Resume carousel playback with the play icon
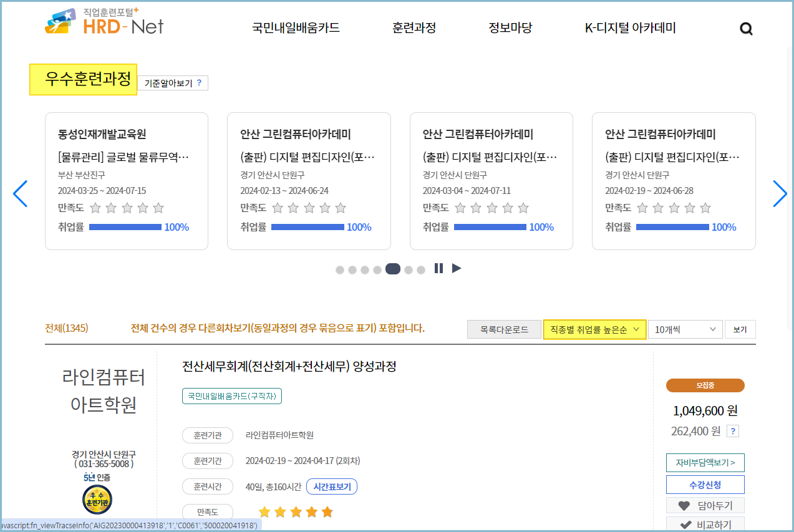 pos(457,268)
